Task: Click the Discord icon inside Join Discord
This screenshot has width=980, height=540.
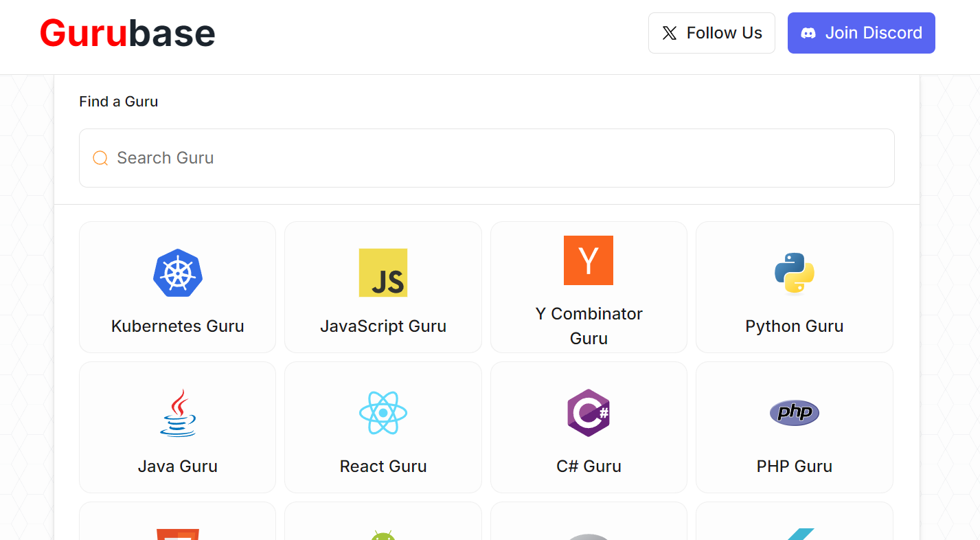Action: click(809, 32)
